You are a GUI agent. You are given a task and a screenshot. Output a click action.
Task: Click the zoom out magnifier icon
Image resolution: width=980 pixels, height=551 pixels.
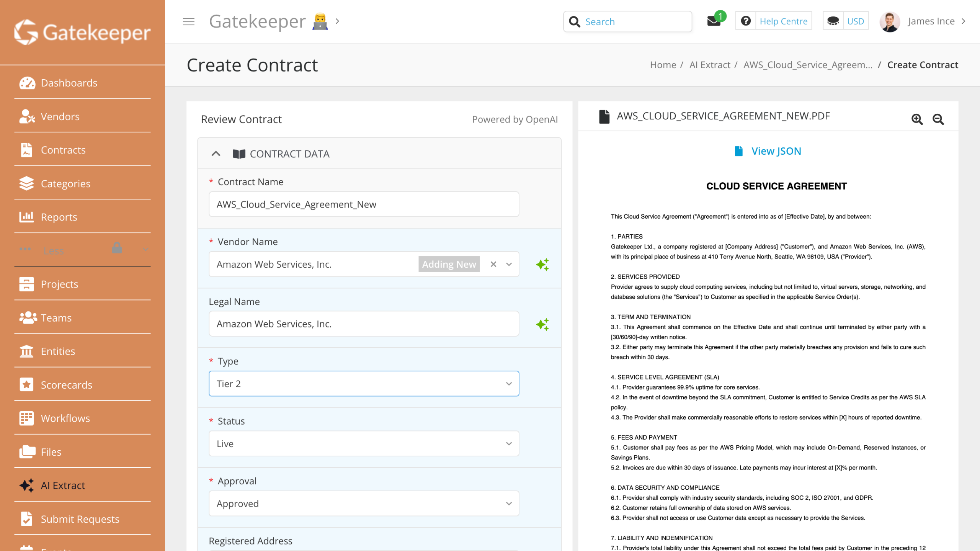(x=938, y=119)
